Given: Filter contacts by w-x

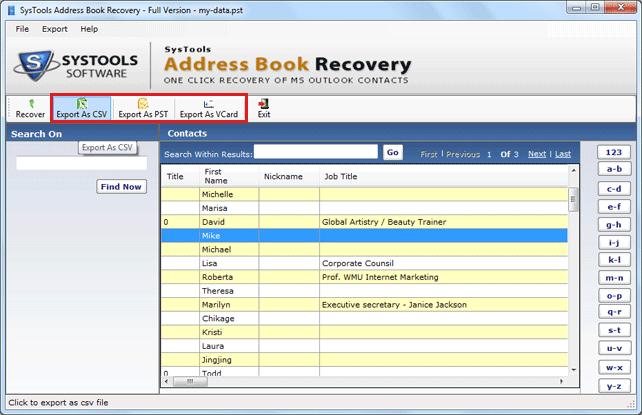Looking at the screenshot, I should pyautogui.click(x=614, y=368).
